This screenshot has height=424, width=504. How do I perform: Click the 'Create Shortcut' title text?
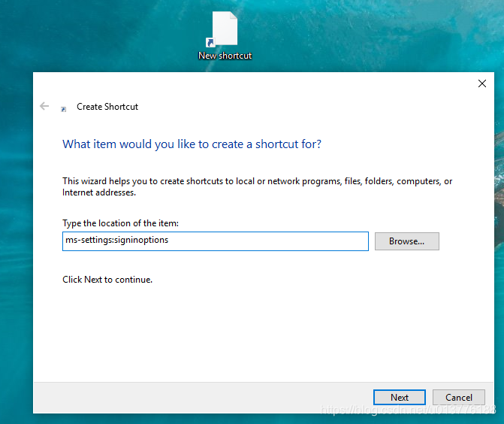tap(107, 107)
